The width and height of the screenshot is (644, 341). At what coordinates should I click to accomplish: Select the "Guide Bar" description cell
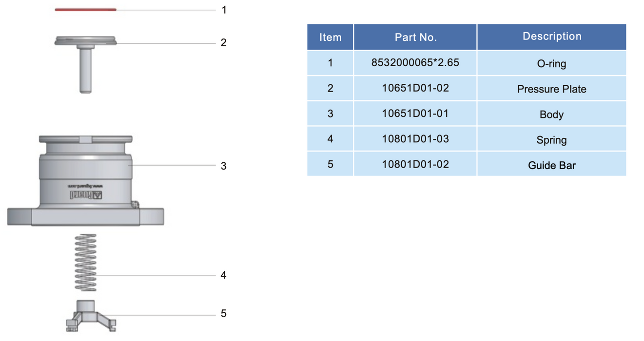pos(551,165)
